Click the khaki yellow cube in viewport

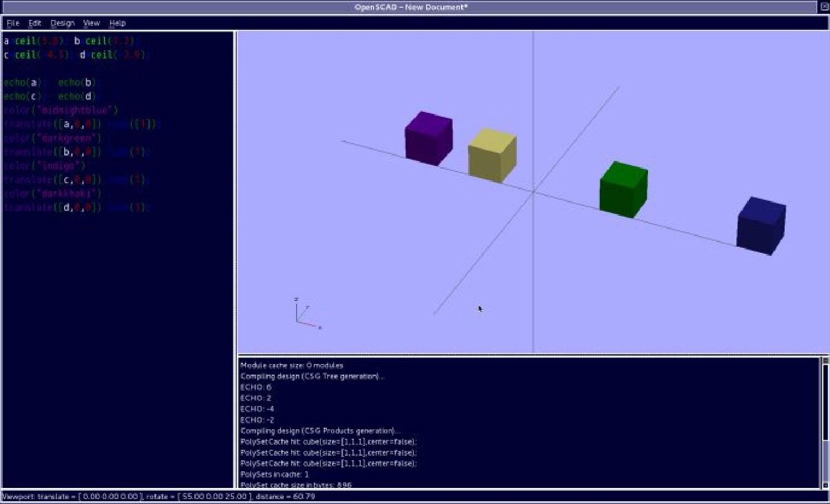click(492, 155)
